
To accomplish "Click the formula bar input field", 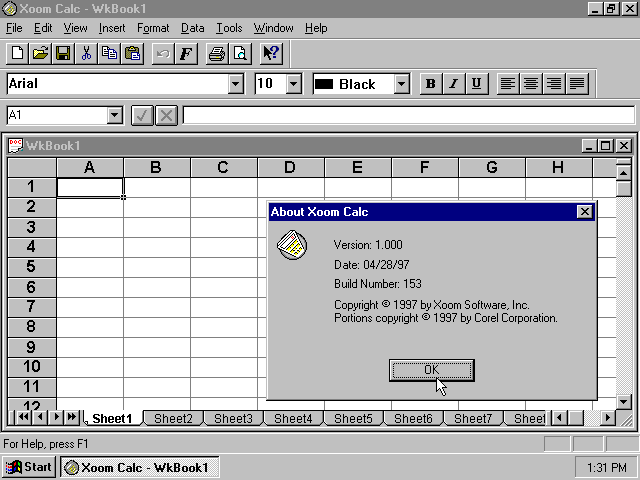I will point(409,116).
